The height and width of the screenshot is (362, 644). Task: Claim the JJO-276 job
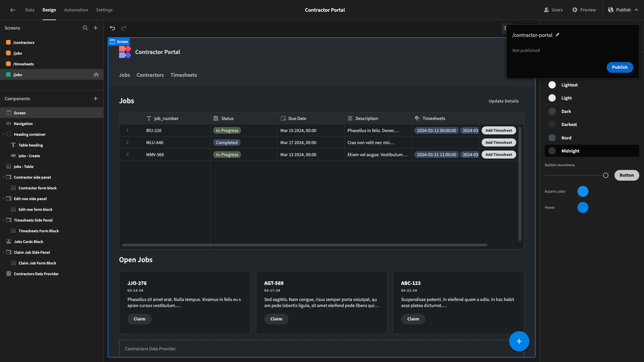tap(140, 319)
